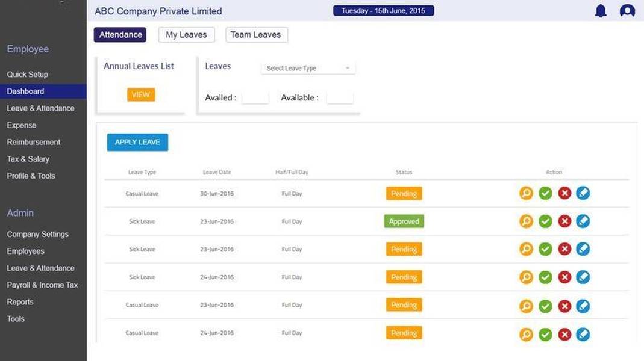The image size is (644, 361).
Task: Switch to the My Leaves tab
Action: [186, 35]
